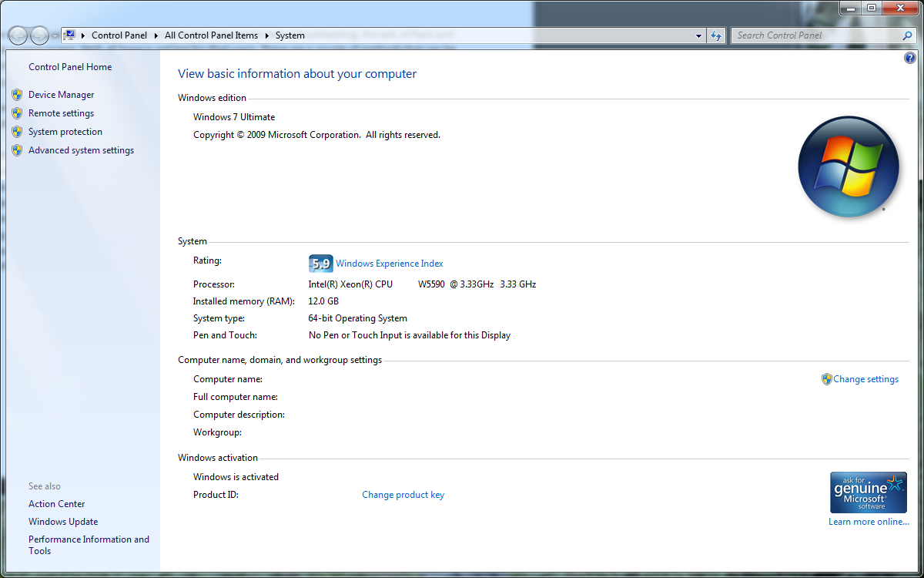Open Performance Information and Tools
Screen dimensions: 924x578
click(x=89, y=545)
